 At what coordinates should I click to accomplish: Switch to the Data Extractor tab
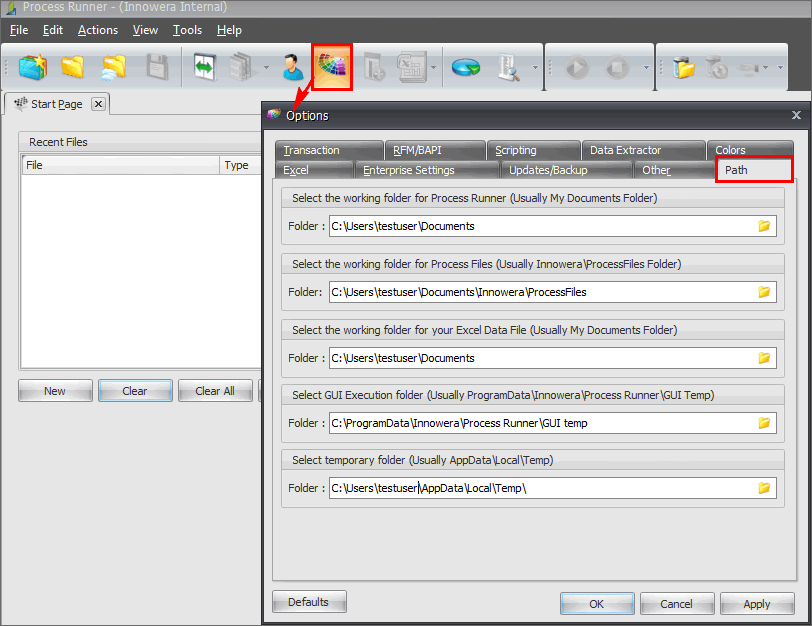[625, 150]
